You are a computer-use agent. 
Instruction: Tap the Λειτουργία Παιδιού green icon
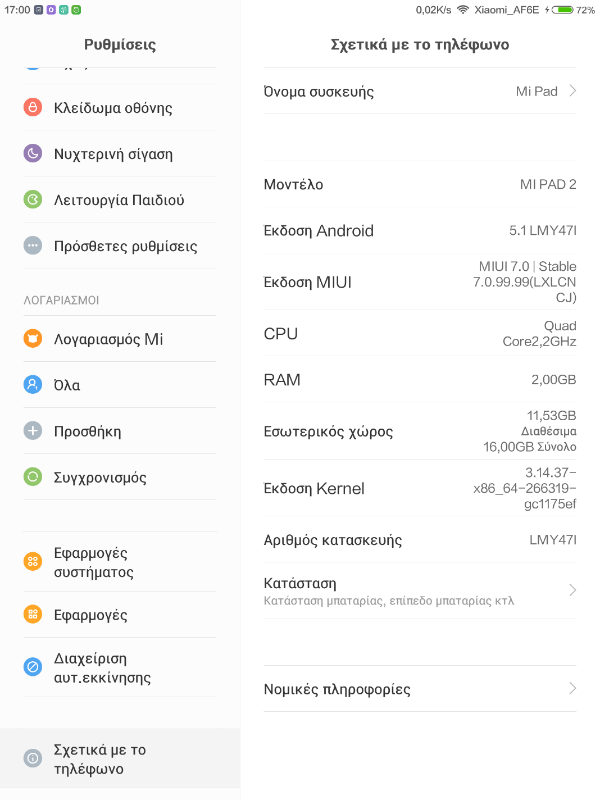(x=33, y=200)
